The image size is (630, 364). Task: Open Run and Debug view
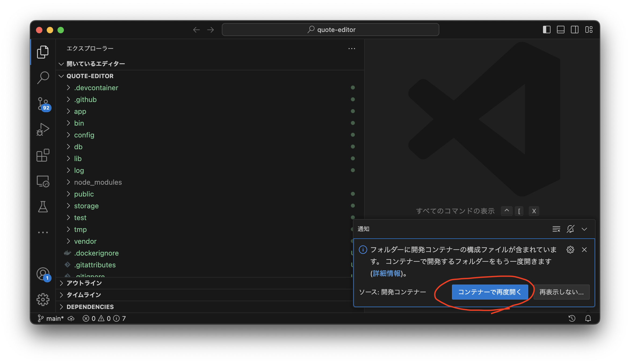pyautogui.click(x=43, y=129)
